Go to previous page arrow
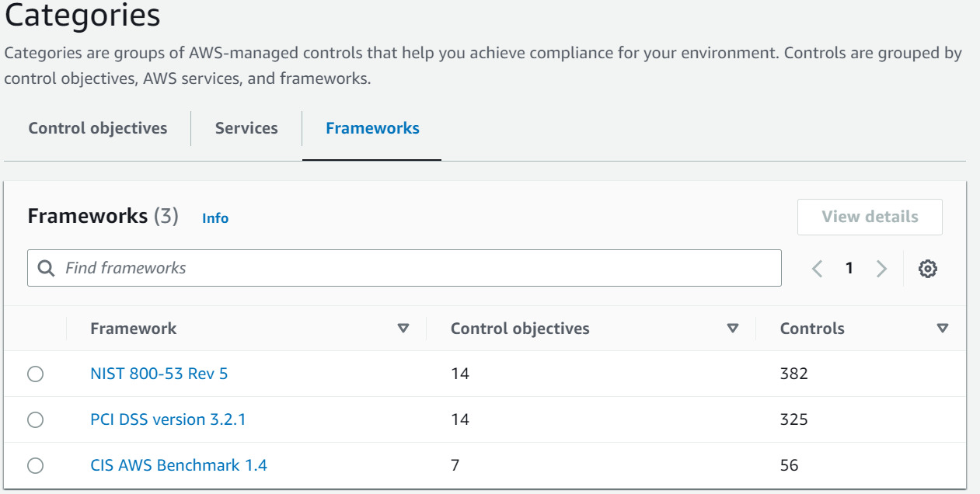 pos(817,269)
